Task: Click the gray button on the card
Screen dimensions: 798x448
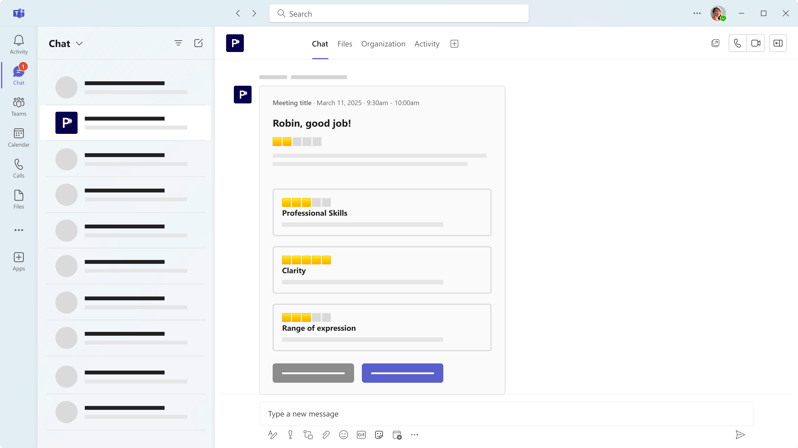Action: (x=313, y=373)
